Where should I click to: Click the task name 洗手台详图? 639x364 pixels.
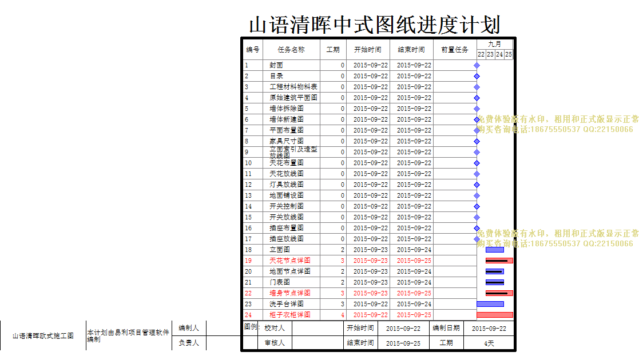pos(287,304)
